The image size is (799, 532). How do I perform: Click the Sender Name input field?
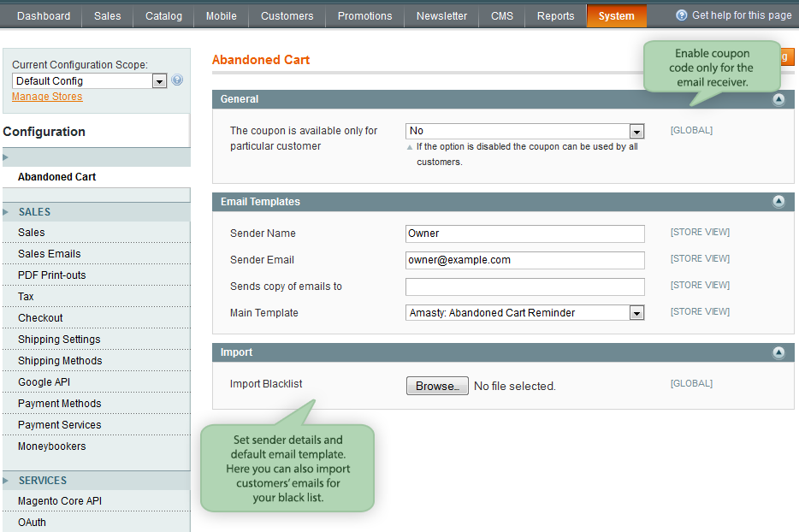click(525, 233)
